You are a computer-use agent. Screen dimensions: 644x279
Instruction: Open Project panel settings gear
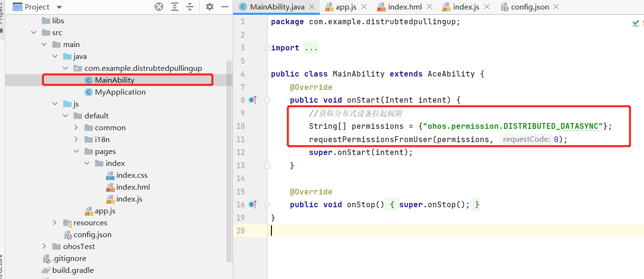tap(210, 7)
